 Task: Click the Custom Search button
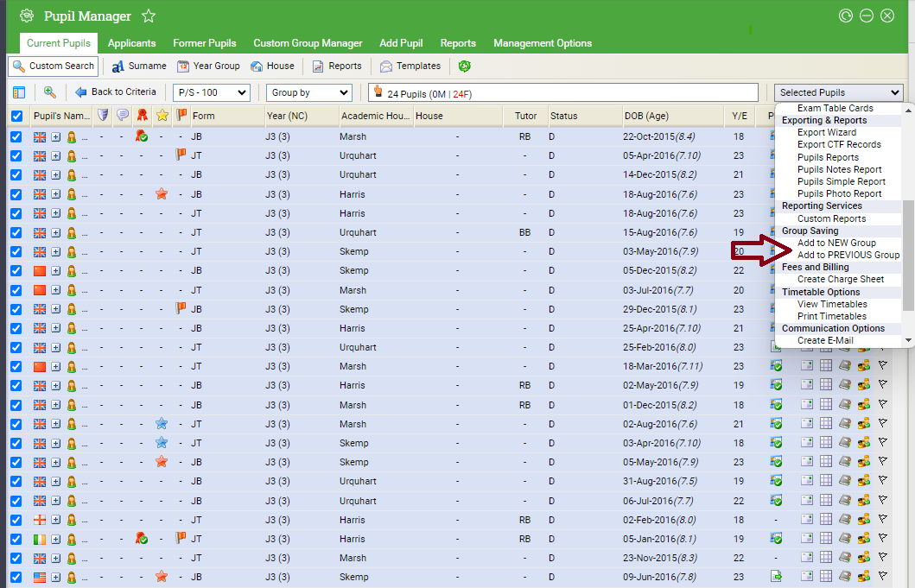(x=53, y=66)
